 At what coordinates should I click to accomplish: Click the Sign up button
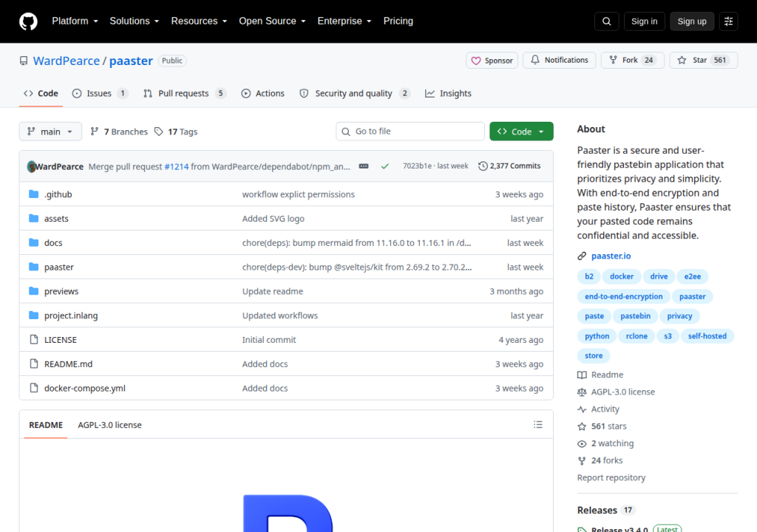coord(691,21)
